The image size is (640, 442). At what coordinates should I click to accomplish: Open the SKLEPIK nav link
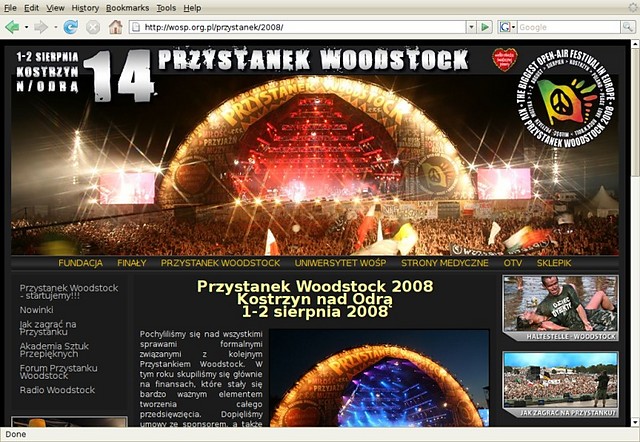point(554,263)
